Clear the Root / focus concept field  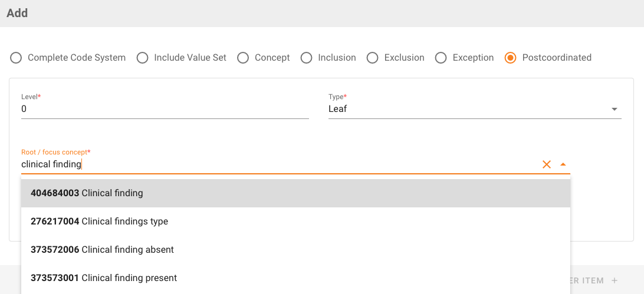point(547,164)
